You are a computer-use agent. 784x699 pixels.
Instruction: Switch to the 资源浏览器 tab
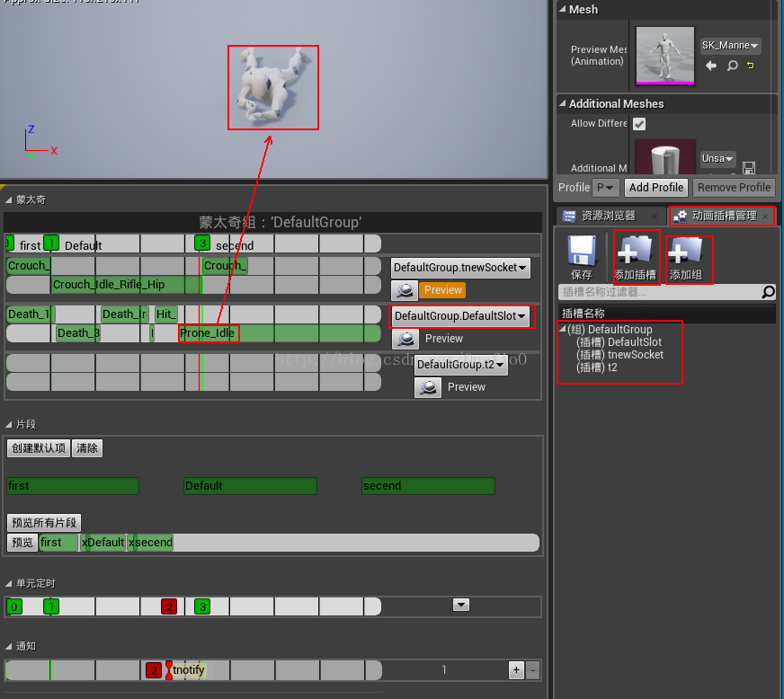[x=608, y=216]
